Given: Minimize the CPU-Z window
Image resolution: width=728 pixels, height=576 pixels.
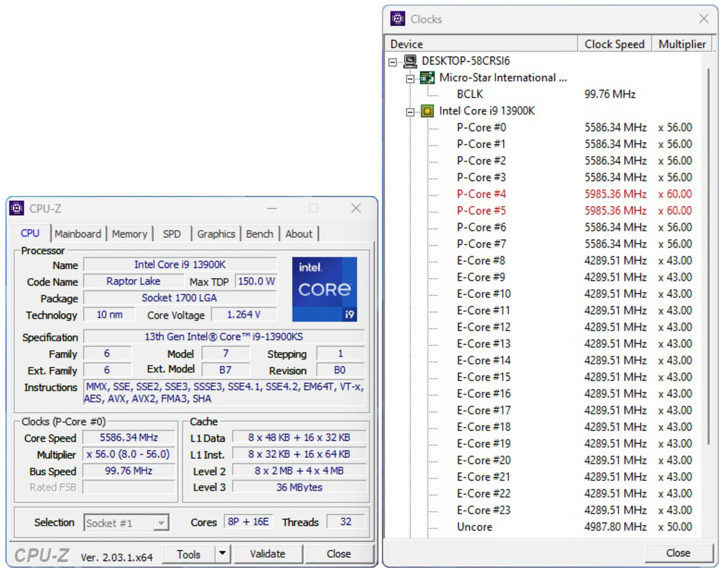Looking at the screenshot, I should [272, 208].
